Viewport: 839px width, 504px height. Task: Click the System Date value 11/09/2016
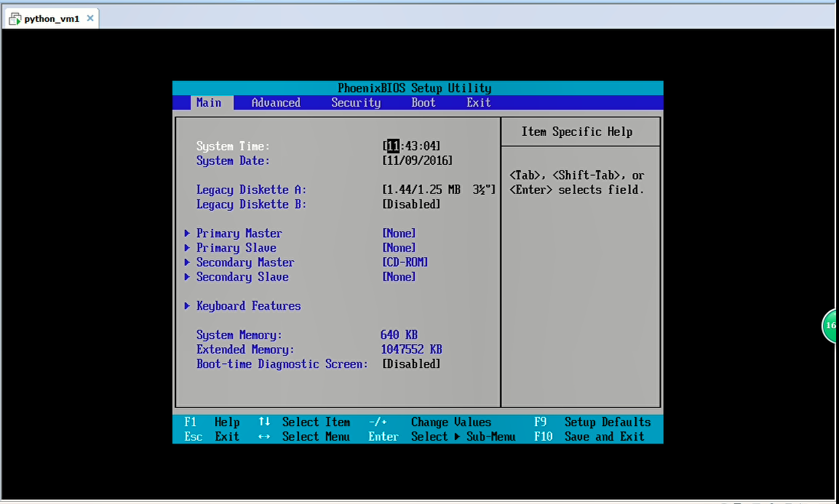pyautogui.click(x=418, y=161)
